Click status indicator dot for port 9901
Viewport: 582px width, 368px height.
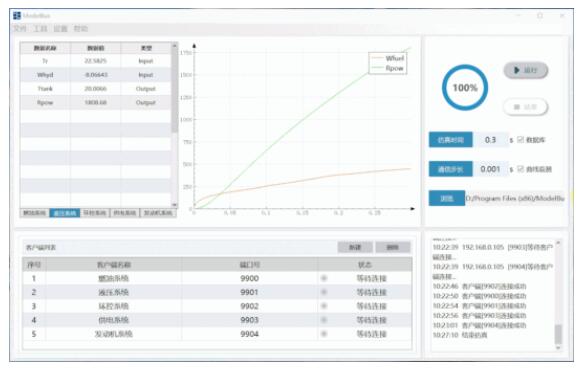click(324, 292)
